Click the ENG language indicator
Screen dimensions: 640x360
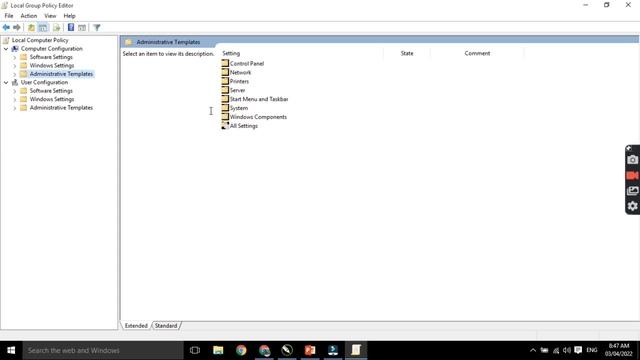(592, 350)
